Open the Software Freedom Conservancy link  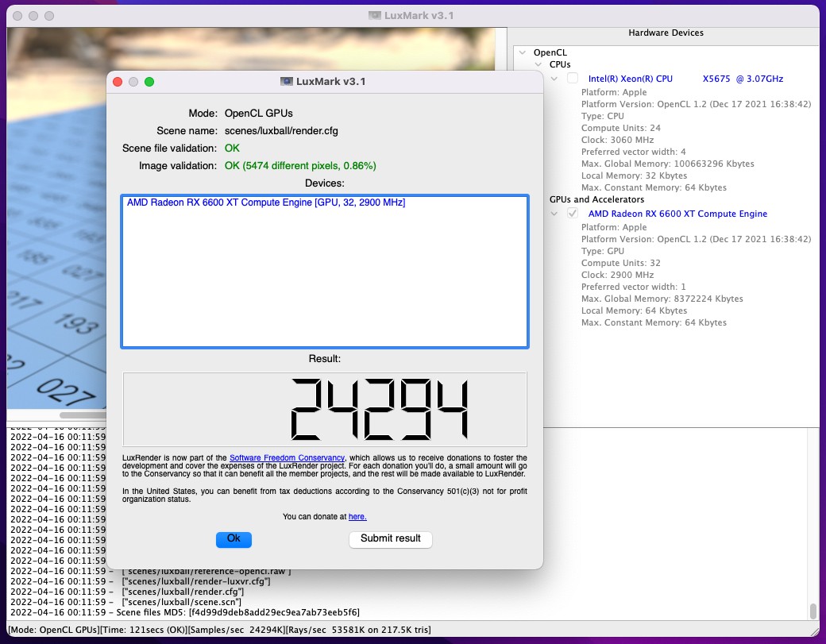pos(287,458)
